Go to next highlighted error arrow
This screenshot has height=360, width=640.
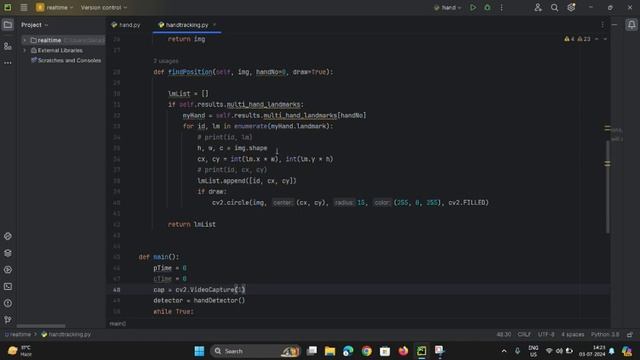605,39
